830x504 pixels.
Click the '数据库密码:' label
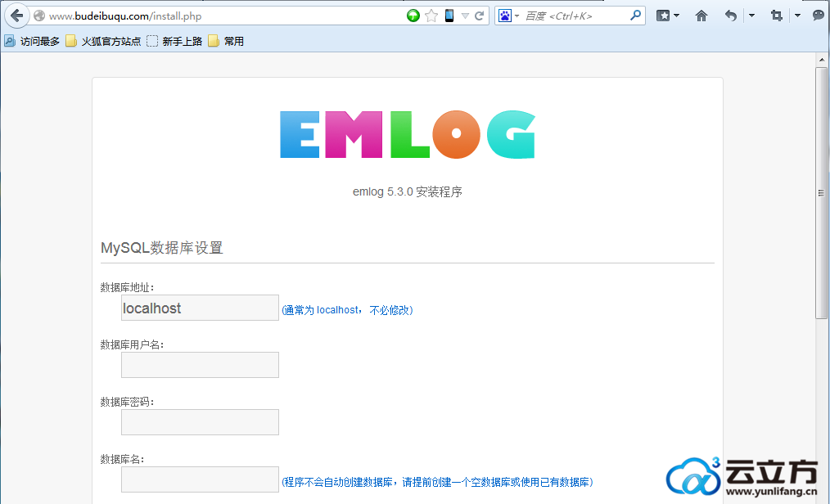[127, 402]
